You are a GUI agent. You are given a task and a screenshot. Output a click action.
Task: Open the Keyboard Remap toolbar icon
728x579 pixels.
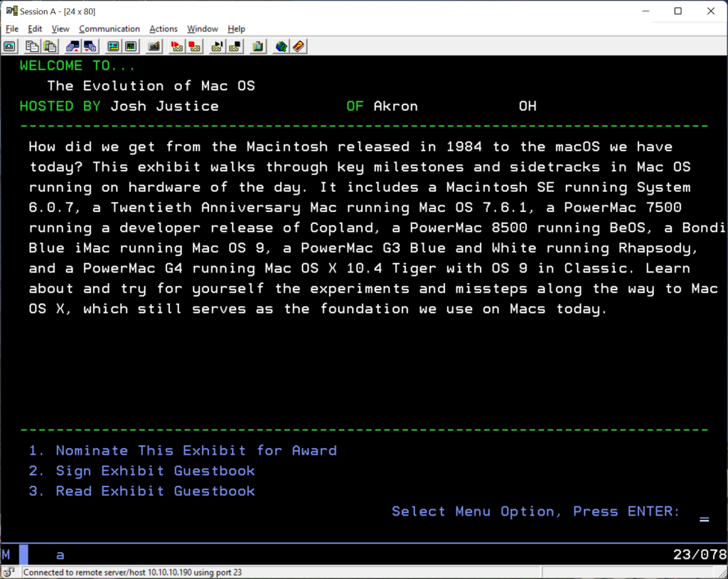(x=154, y=46)
